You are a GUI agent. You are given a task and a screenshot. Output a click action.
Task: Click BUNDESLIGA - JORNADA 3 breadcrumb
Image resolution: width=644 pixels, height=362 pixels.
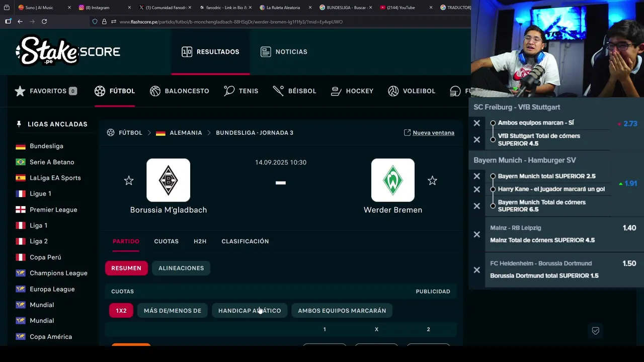(x=255, y=133)
